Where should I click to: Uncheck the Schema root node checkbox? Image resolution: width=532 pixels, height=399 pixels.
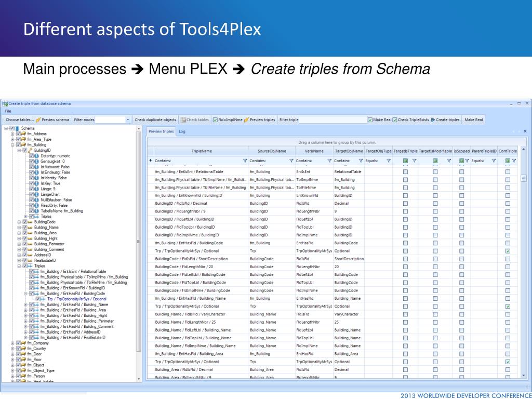click(x=12, y=128)
